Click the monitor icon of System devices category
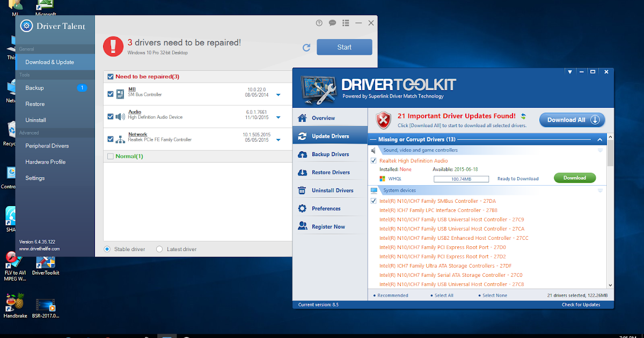 click(x=374, y=190)
